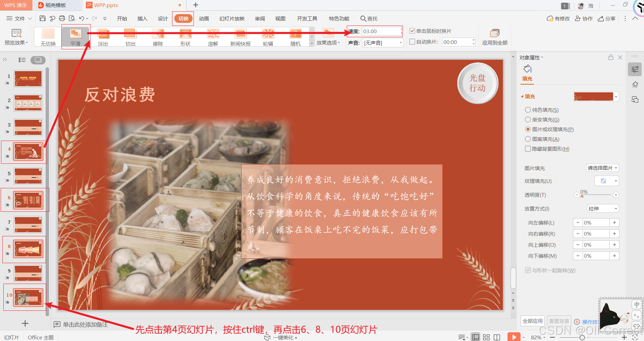Open fill color preview dropdown

(x=616, y=97)
